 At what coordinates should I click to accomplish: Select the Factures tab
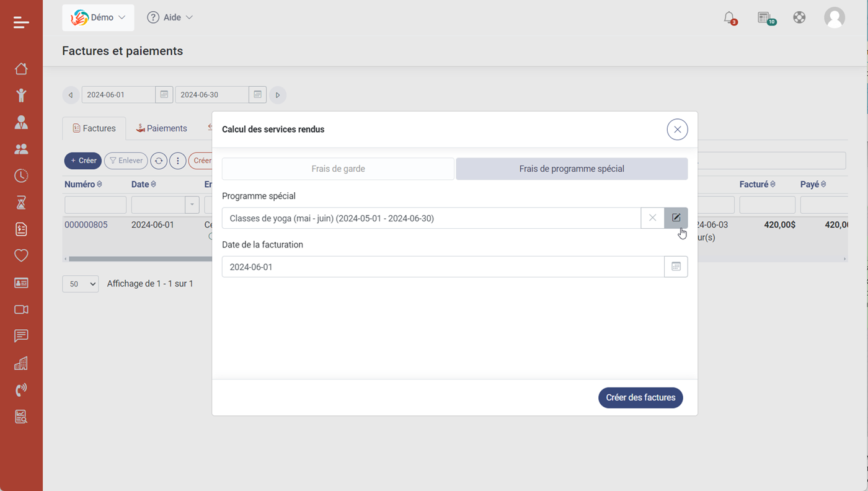click(94, 128)
